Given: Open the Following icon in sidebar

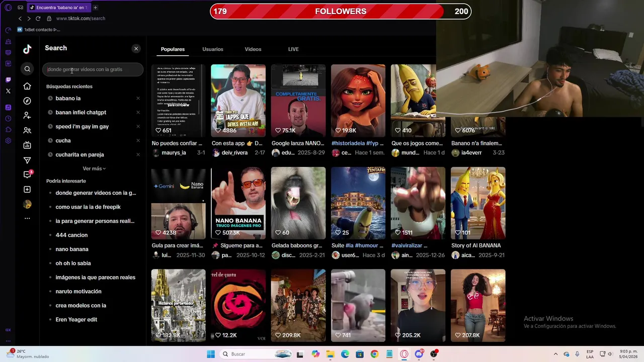Looking at the screenshot, I should (27, 116).
